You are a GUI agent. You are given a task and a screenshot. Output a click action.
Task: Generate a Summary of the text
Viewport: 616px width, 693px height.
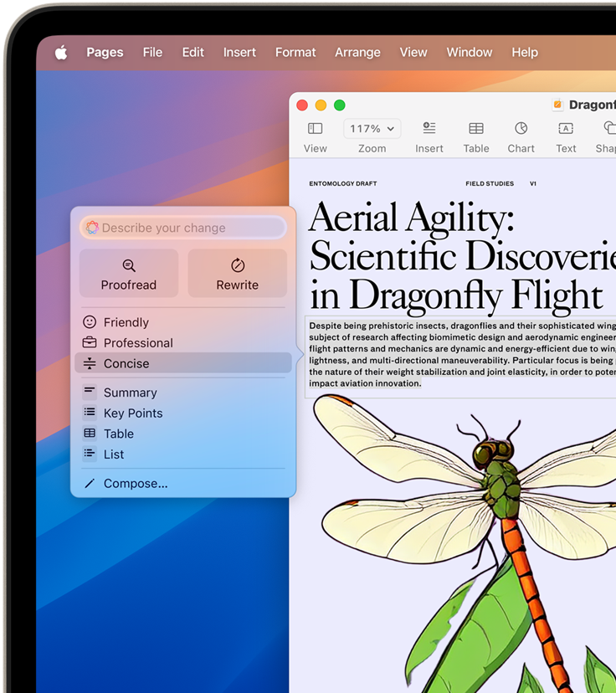pos(130,393)
